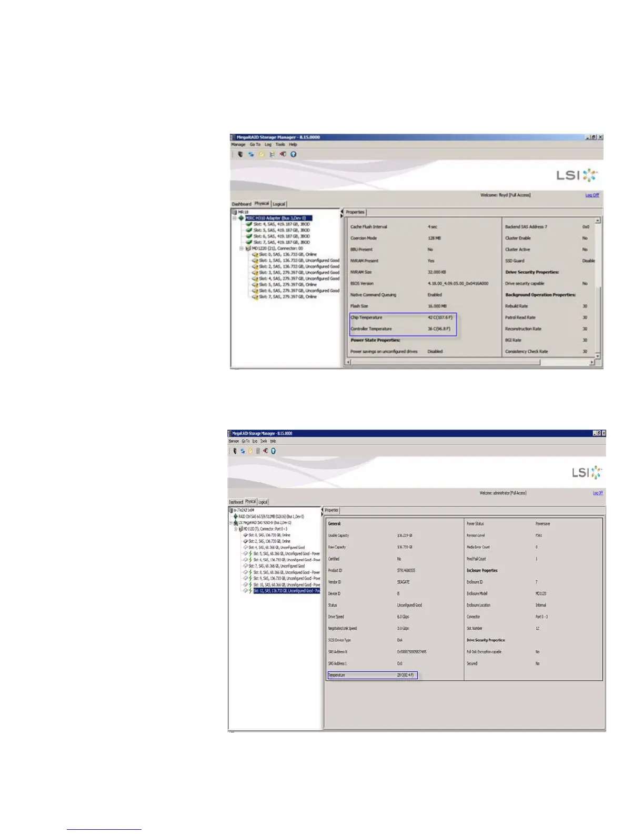Select the PERC H310 Adapter tree row
Image resolution: width=644 pixels, height=834 pixels.
click(279, 218)
